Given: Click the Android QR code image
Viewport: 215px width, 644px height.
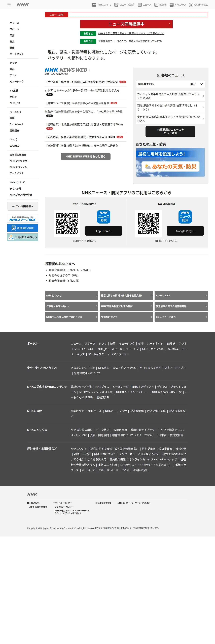Looking at the screenshot, I should 148,224.
